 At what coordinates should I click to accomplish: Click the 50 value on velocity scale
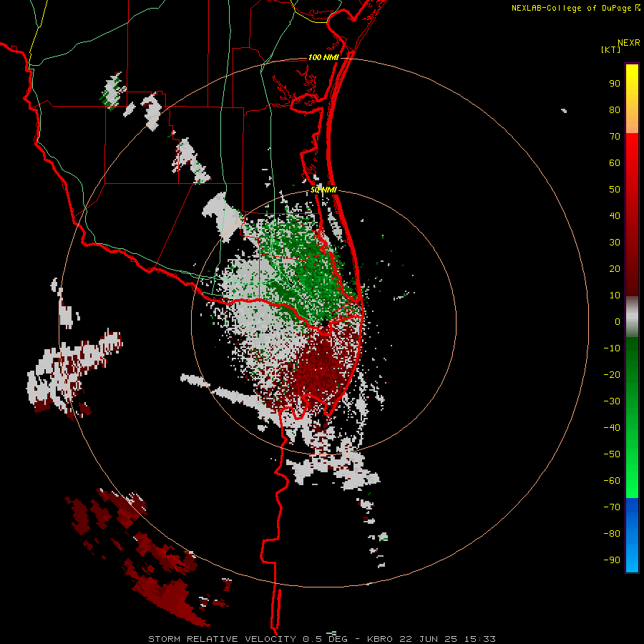tap(615, 190)
